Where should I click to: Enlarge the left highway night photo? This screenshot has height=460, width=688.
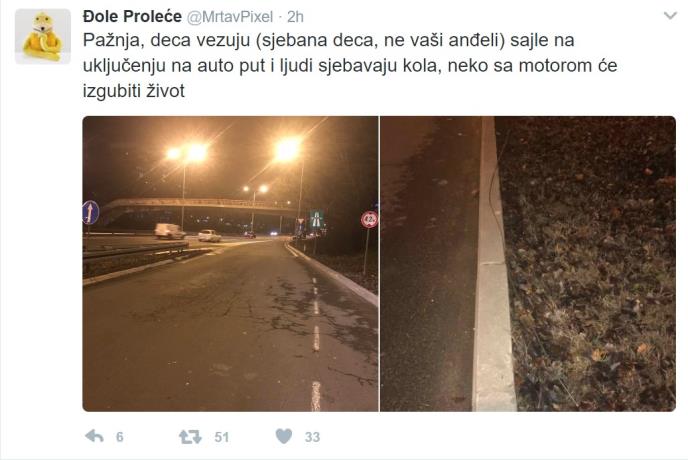[x=230, y=264]
